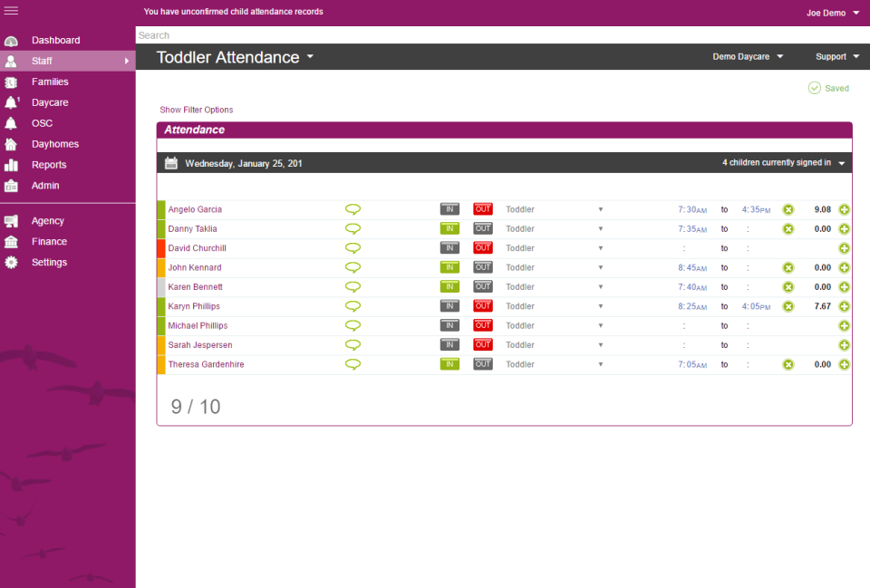The image size is (870, 588).
Task: Open Daycare sidebar menu
Action: [68, 102]
